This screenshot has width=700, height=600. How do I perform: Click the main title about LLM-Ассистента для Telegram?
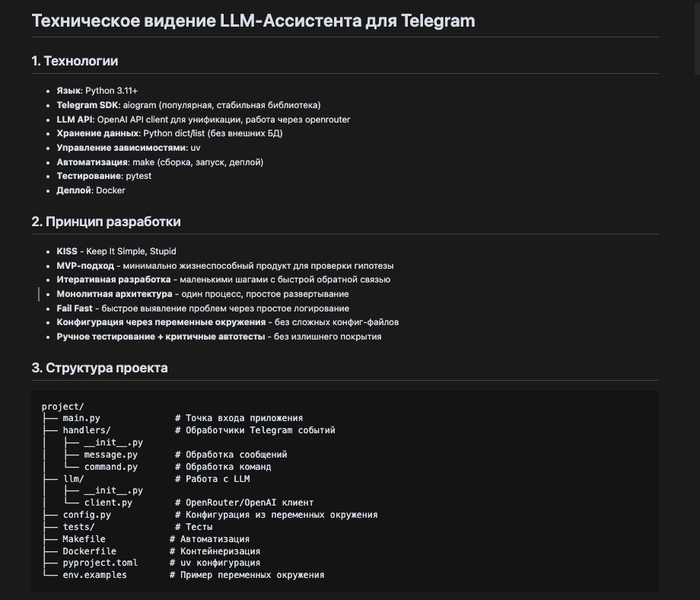[253, 20]
